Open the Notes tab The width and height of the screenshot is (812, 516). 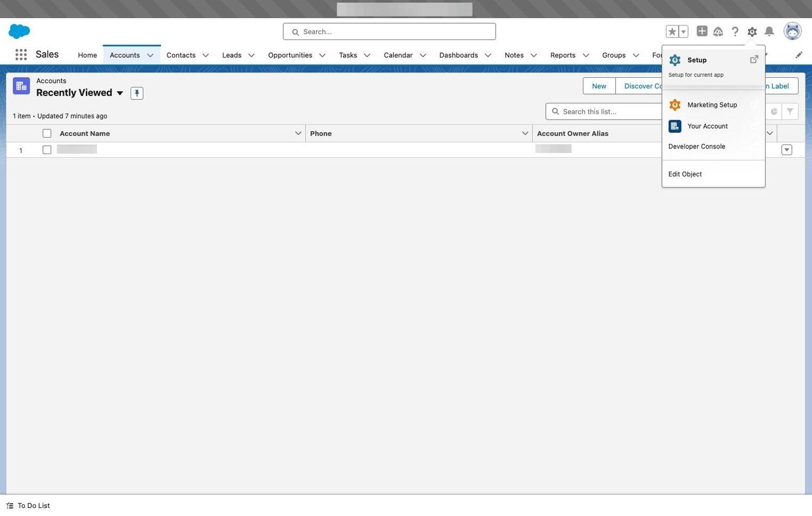pyautogui.click(x=514, y=55)
